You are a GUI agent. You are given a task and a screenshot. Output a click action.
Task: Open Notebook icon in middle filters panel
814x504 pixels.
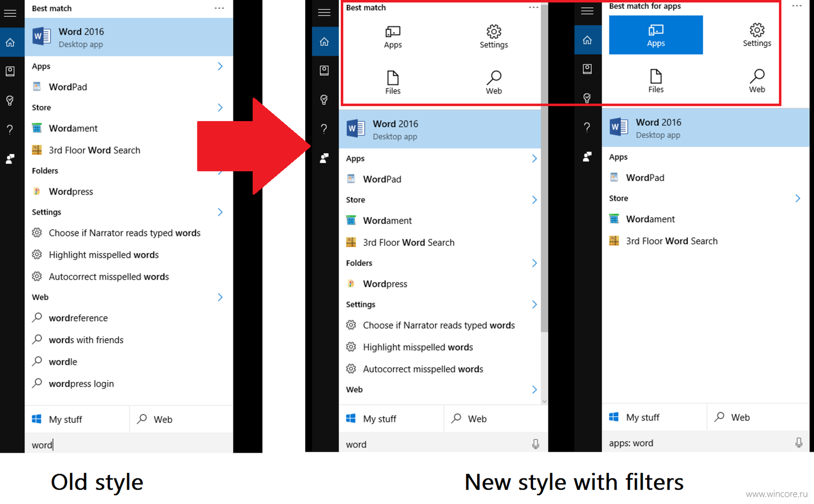click(x=324, y=70)
